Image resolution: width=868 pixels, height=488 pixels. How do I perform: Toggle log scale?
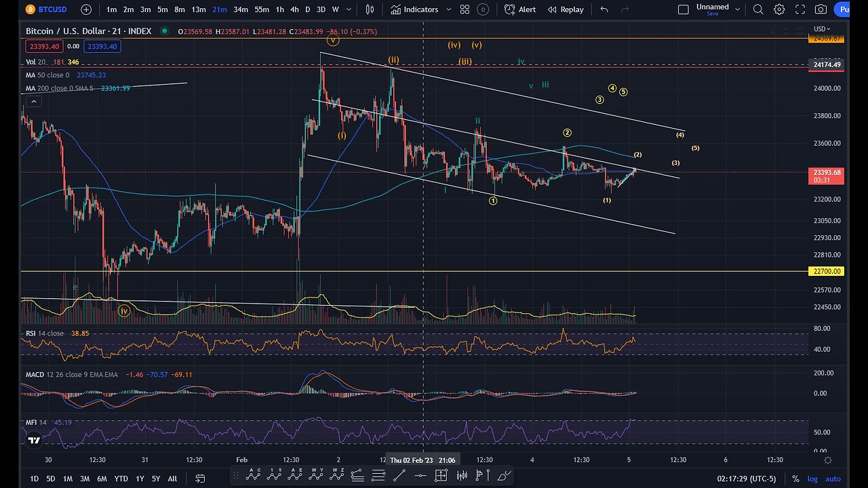pyautogui.click(x=812, y=479)
